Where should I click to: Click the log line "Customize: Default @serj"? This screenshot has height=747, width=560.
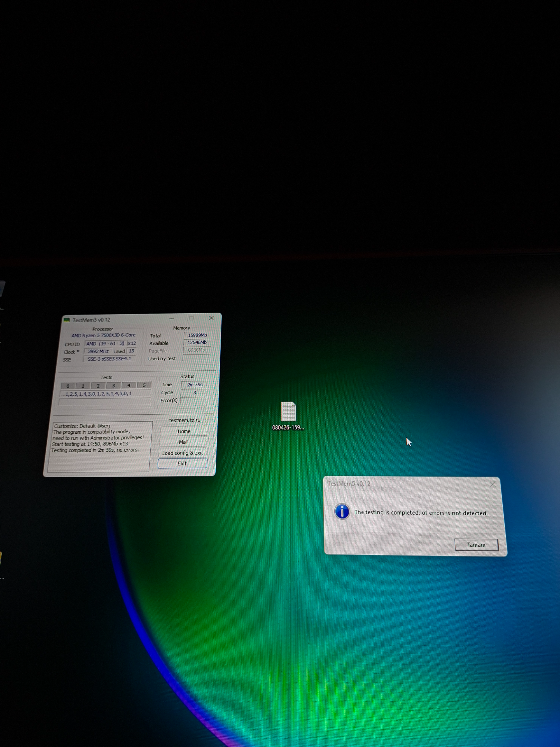click(x=82, y=426)
